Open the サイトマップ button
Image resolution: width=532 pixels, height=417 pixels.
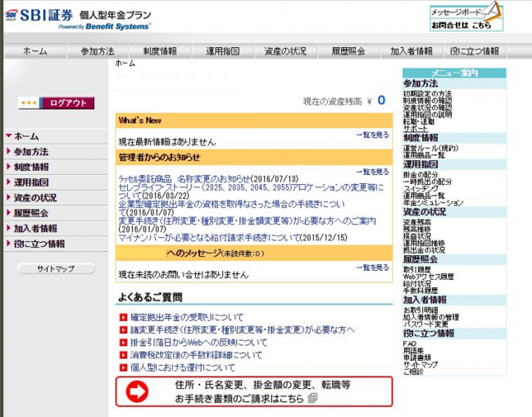click(56, 269)
